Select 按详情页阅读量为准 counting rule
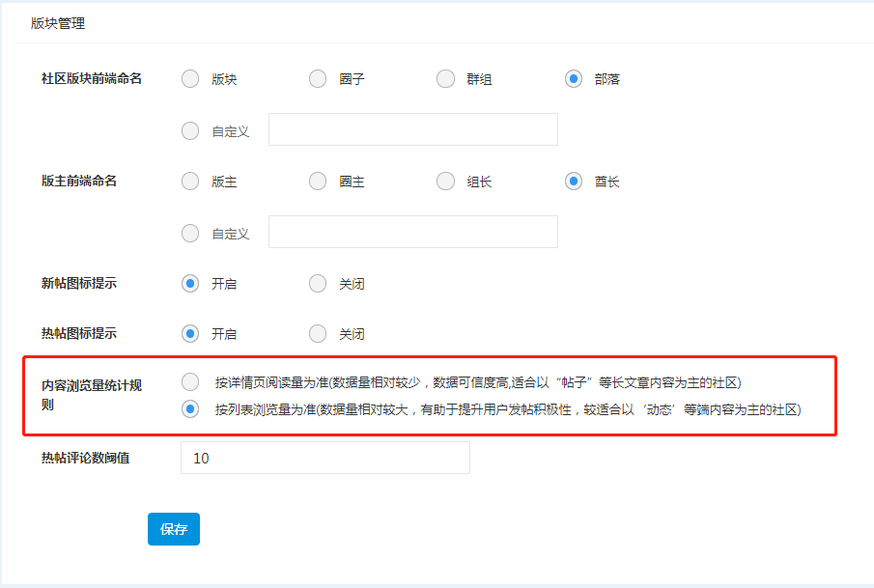 click(x=190, y=381)
